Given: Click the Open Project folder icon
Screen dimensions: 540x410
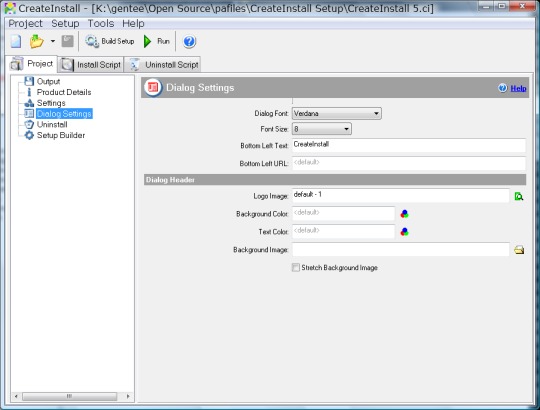Looking at the screenshot, I should [37, 41].
